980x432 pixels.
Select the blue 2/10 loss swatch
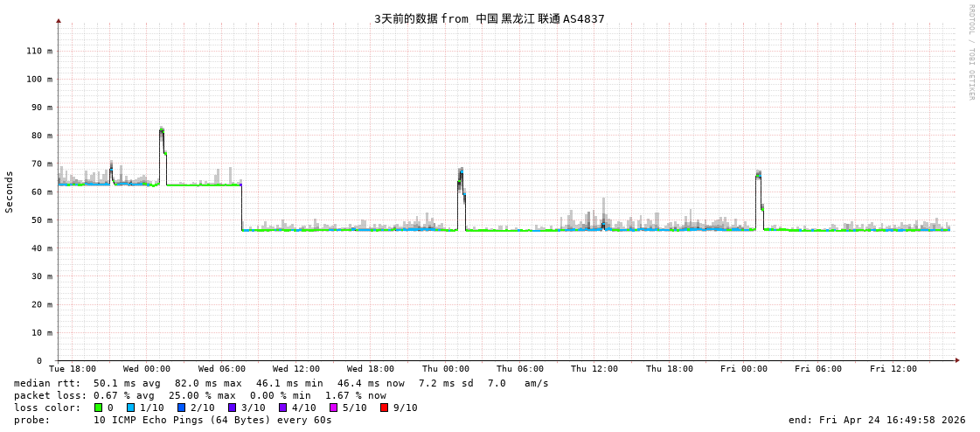[x=181, y=408]
